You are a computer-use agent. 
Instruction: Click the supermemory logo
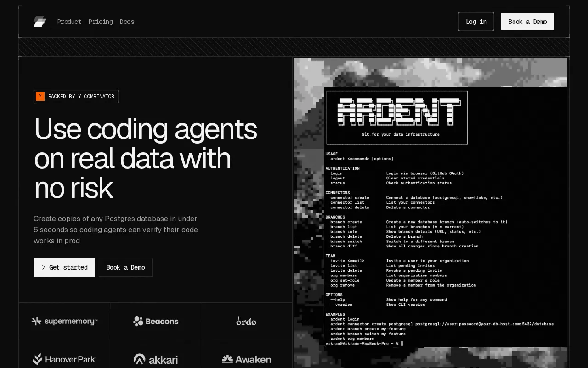click(x=64, y=321)
